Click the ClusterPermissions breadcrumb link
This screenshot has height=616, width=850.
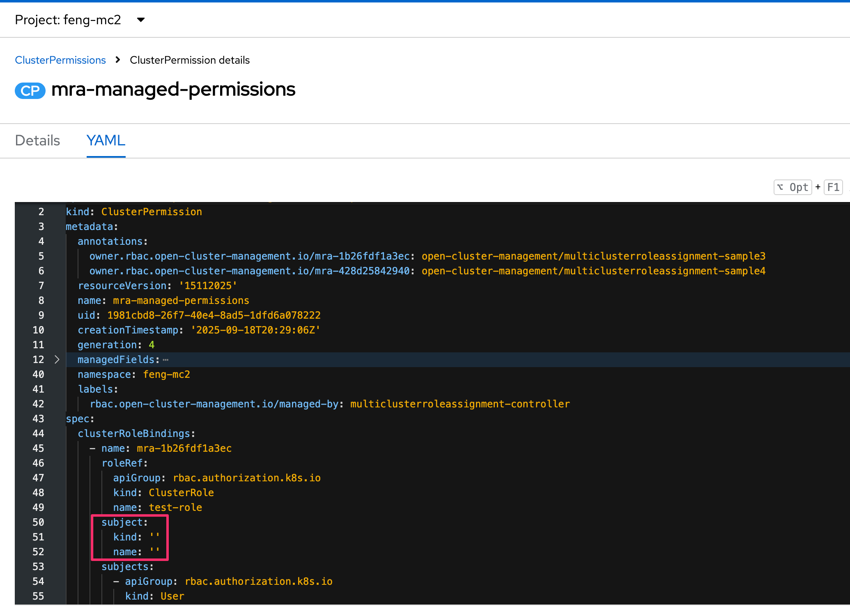(60, 60)
